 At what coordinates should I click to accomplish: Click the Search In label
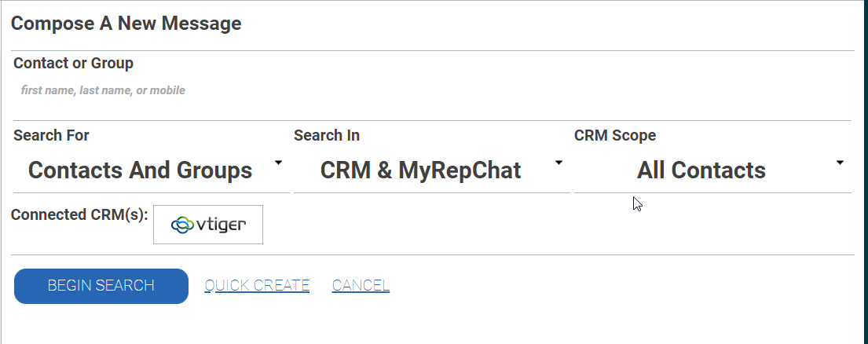pos(327,135)
